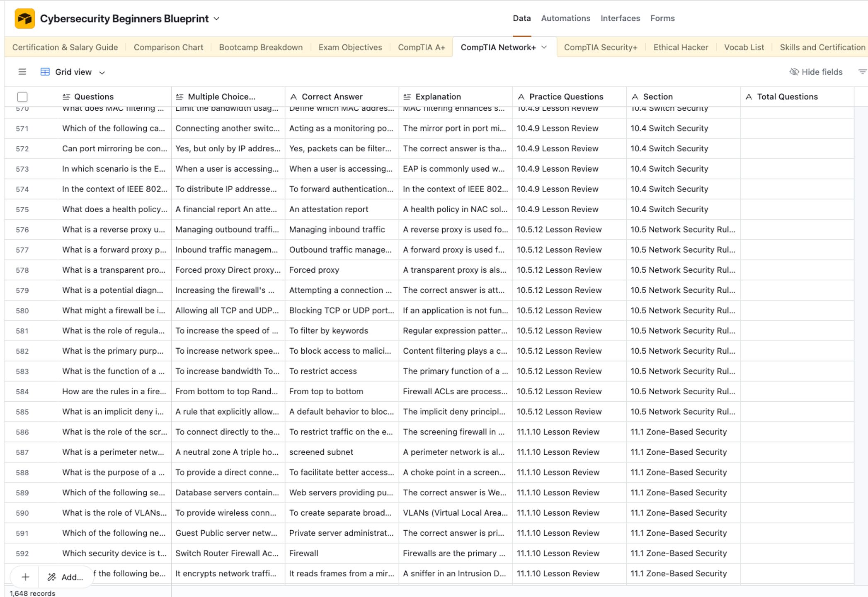Click the Total Questions column header
The height and width of the screenshot is (597, 868).
[797, 97]
